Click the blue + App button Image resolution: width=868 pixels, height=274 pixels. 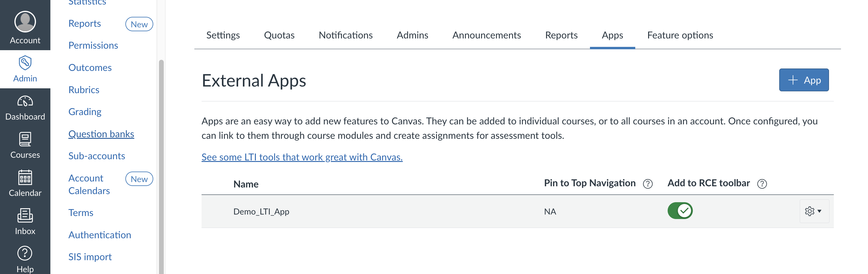pos(803,80)
